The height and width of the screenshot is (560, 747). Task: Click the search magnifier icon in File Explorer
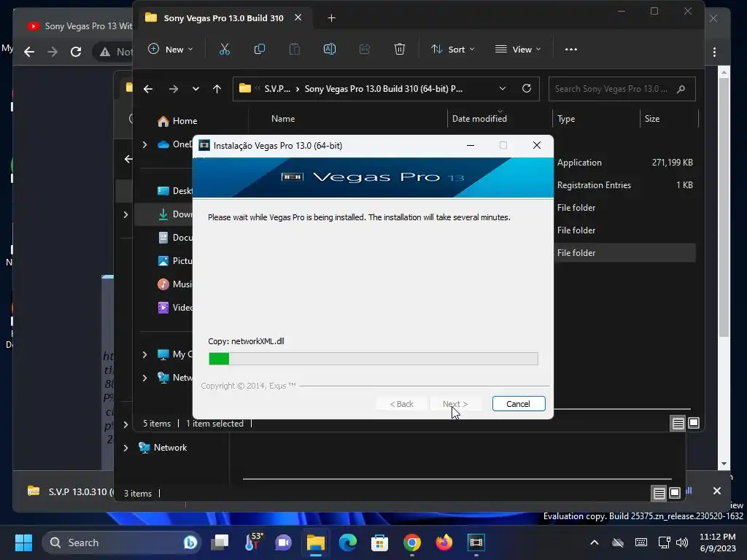[x=681, y=89]
